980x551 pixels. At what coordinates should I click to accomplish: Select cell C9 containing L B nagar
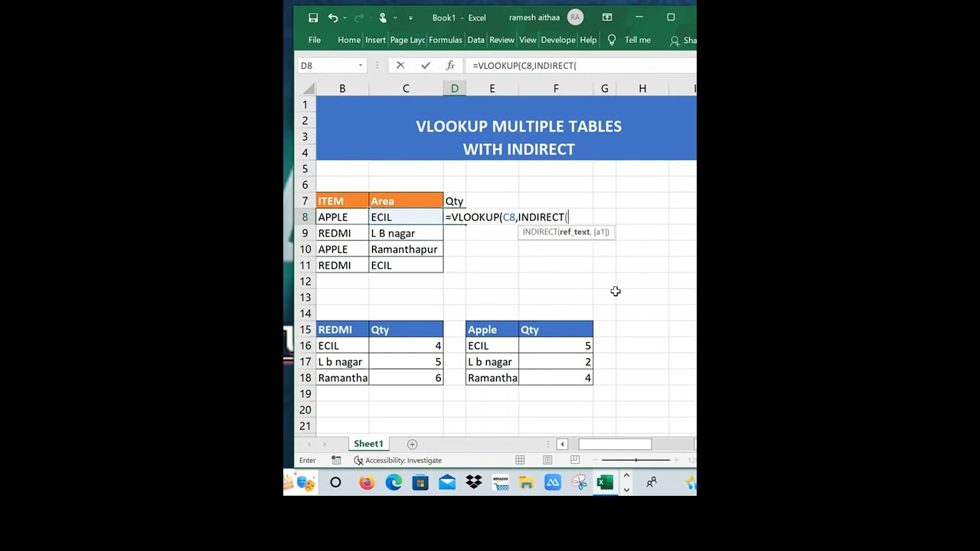point(406,233)
